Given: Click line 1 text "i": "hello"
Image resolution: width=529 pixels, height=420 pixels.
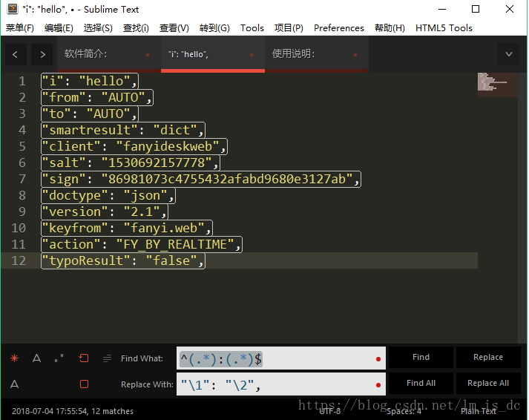Looking at the screenshot, I should point(90,81).
